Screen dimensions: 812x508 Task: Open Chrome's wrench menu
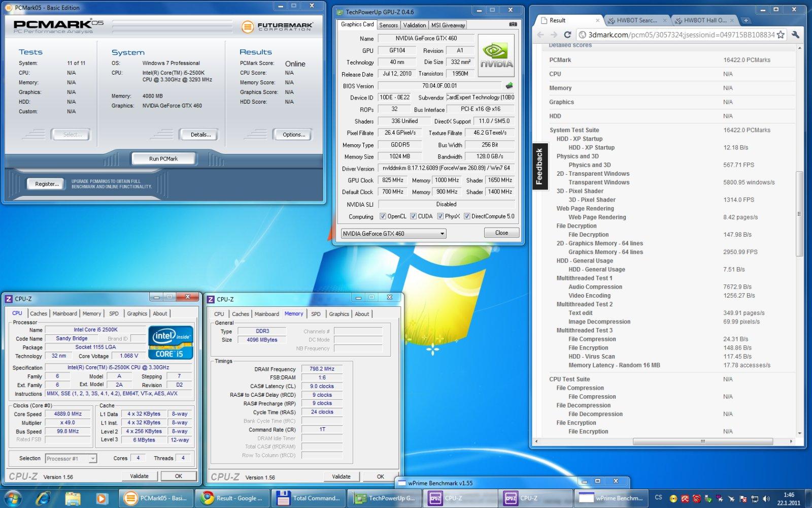[795, 35]
